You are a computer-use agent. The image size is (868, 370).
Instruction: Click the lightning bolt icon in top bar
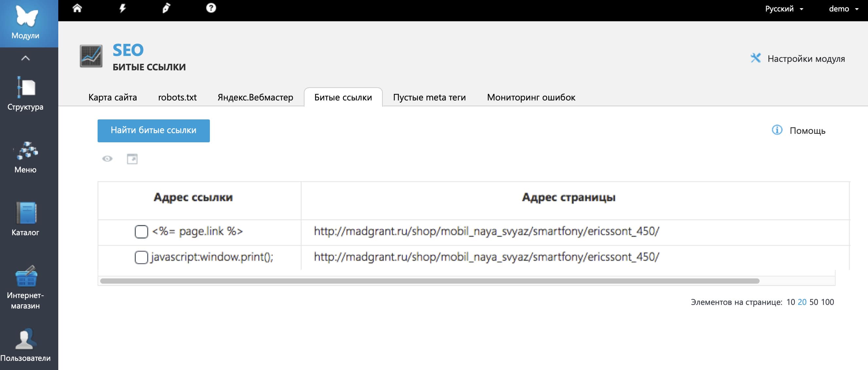coord(123,9)
